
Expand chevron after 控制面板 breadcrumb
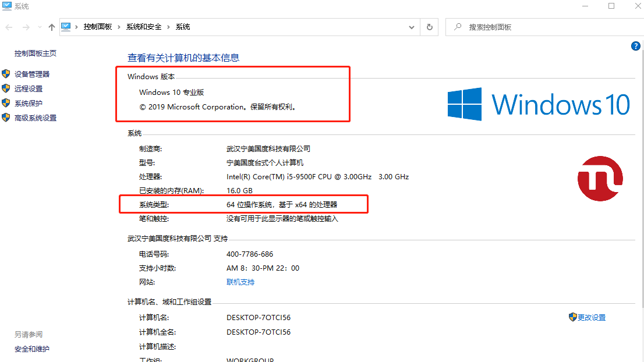point(119,27)
